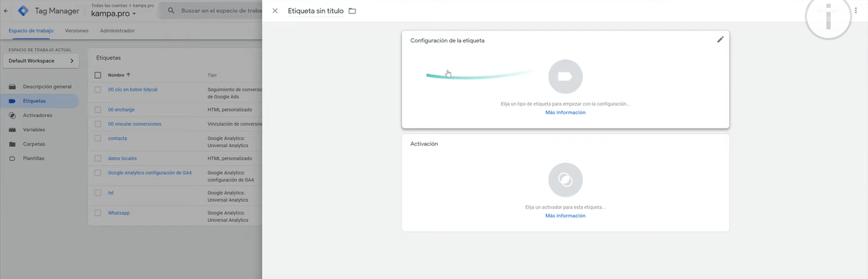Switch to Versiones tab

77,31
